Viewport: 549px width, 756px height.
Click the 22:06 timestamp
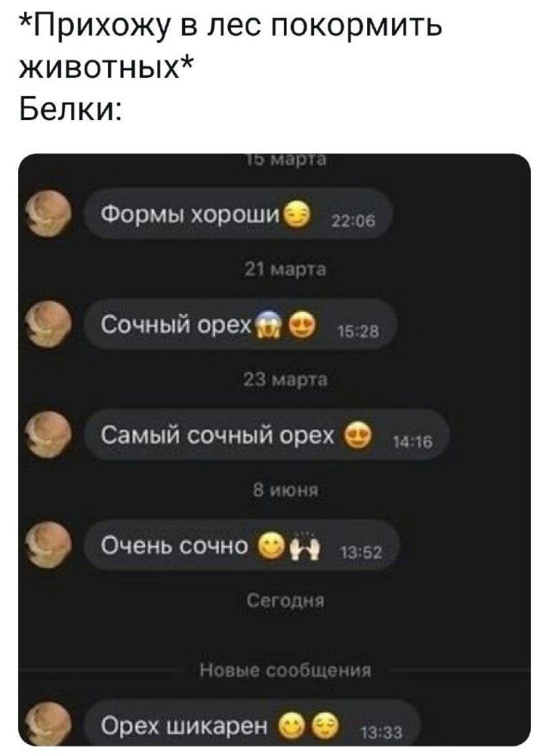(354, 221)
